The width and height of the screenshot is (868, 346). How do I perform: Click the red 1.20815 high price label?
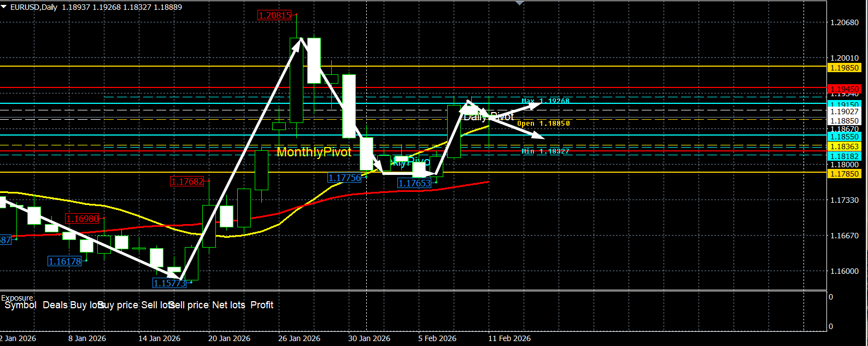(275, 16)
